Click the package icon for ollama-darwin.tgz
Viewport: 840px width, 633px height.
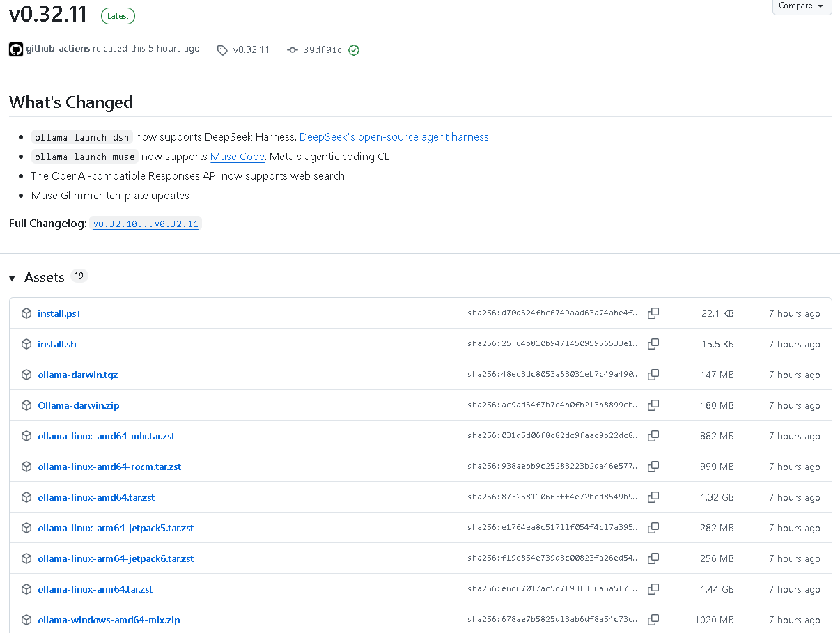tap(26, 375)
